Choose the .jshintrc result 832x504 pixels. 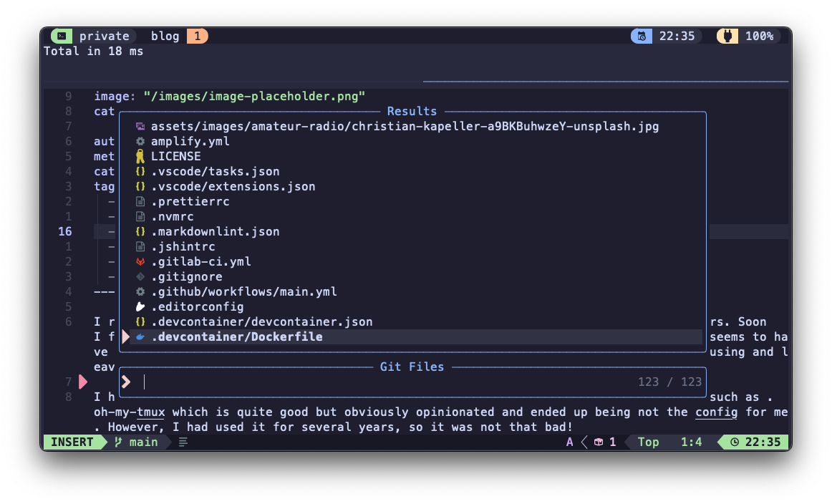tap(183, 247)
